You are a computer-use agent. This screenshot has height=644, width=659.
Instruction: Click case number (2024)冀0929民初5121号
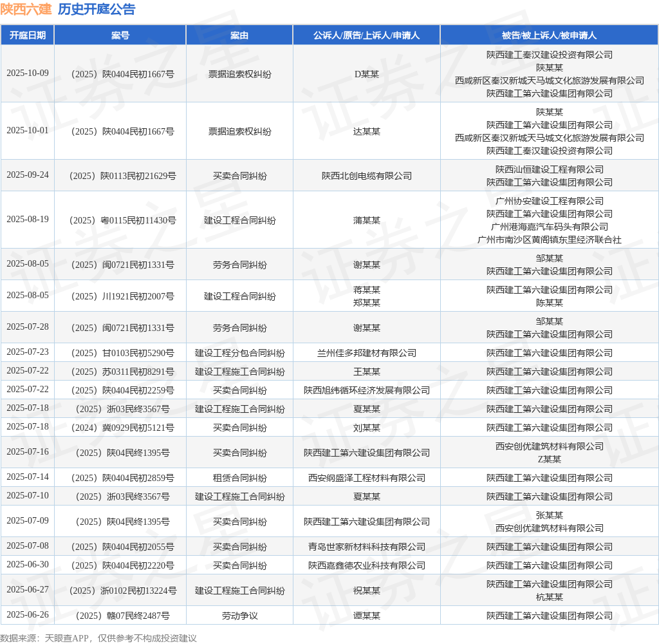(x=122, y=428)
